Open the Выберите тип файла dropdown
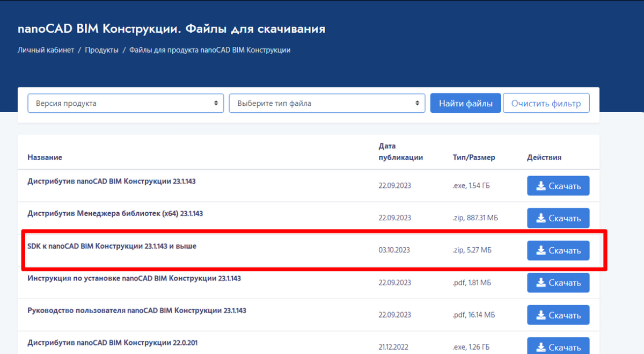The height and width of the screenshot is (354, 644). pos(327,103)
